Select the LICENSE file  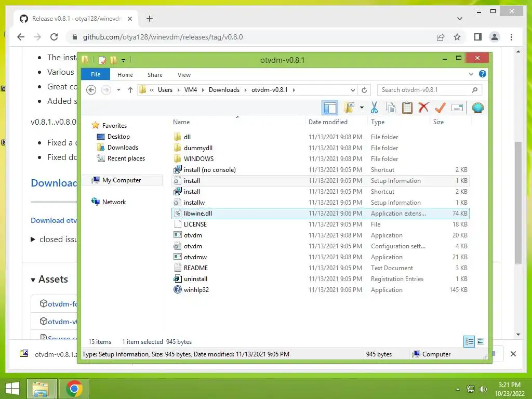(x=321, y=224)
